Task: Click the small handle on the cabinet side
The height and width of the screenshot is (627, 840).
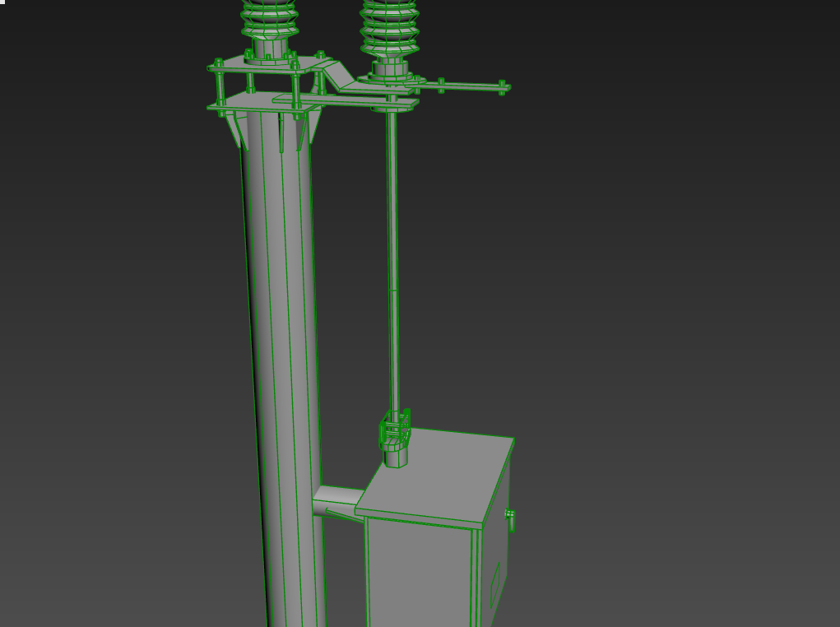Action: point(510,518)
